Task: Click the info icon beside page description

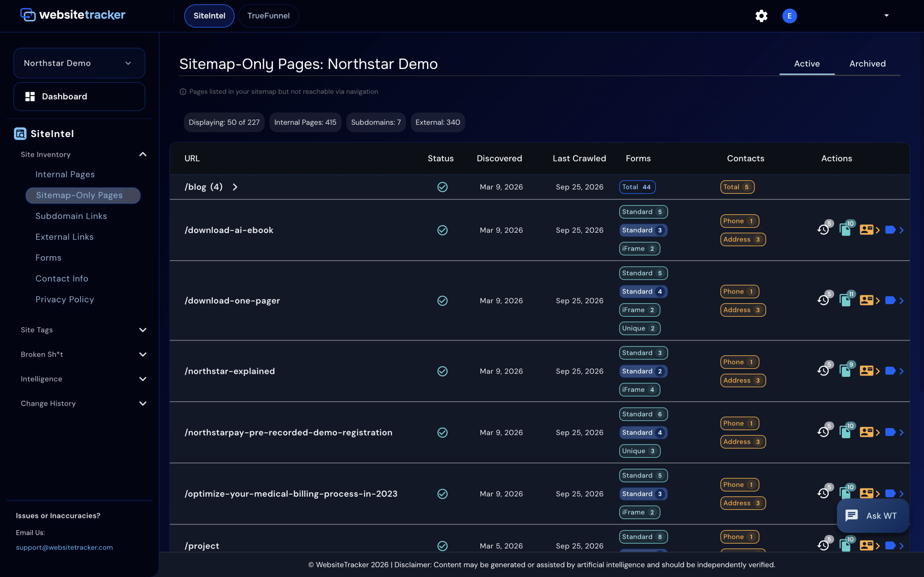Action: [x=183, y=91]
